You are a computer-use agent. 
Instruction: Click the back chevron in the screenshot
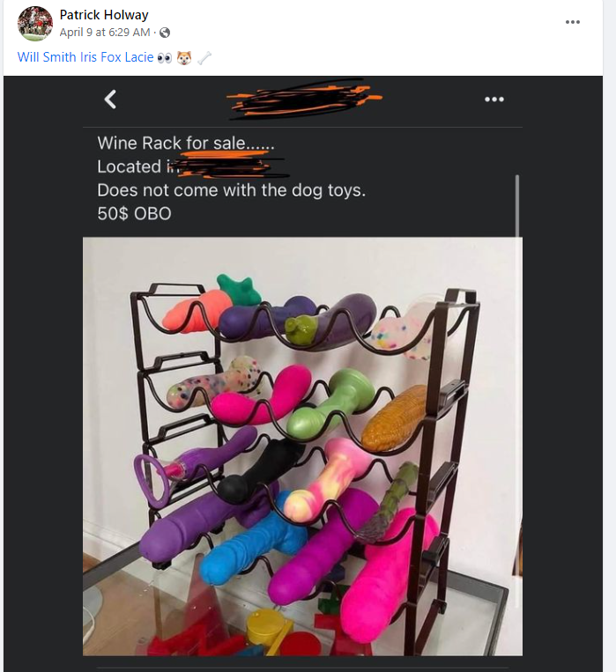pos(110,100)
